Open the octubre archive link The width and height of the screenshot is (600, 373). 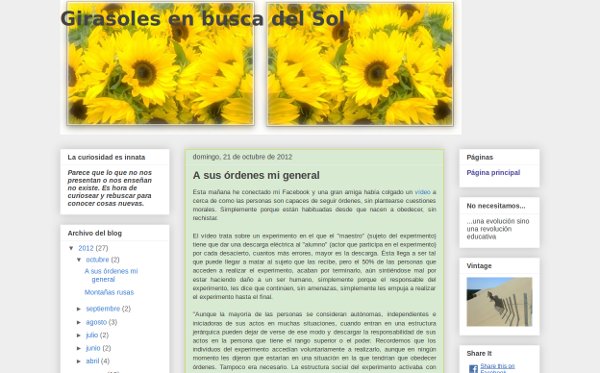point(97,260)
